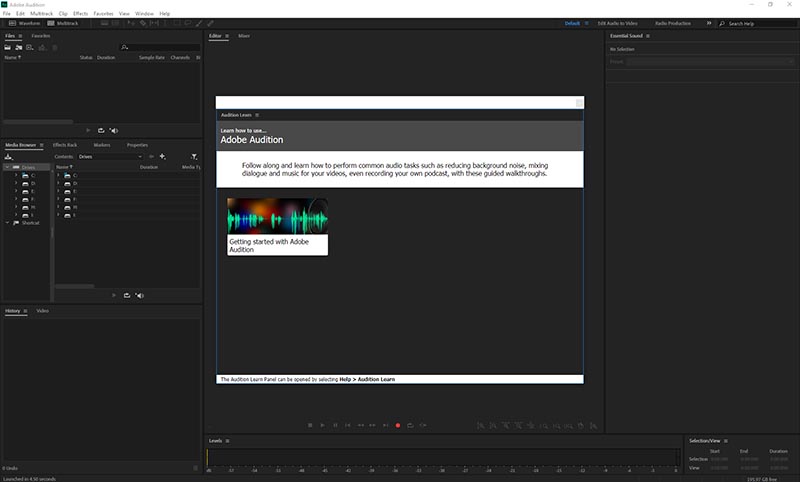Open the Essential Sound panel menu
The height and width of the screenshot is (482, 800).
pyautogui.click(x=648, y=36)
